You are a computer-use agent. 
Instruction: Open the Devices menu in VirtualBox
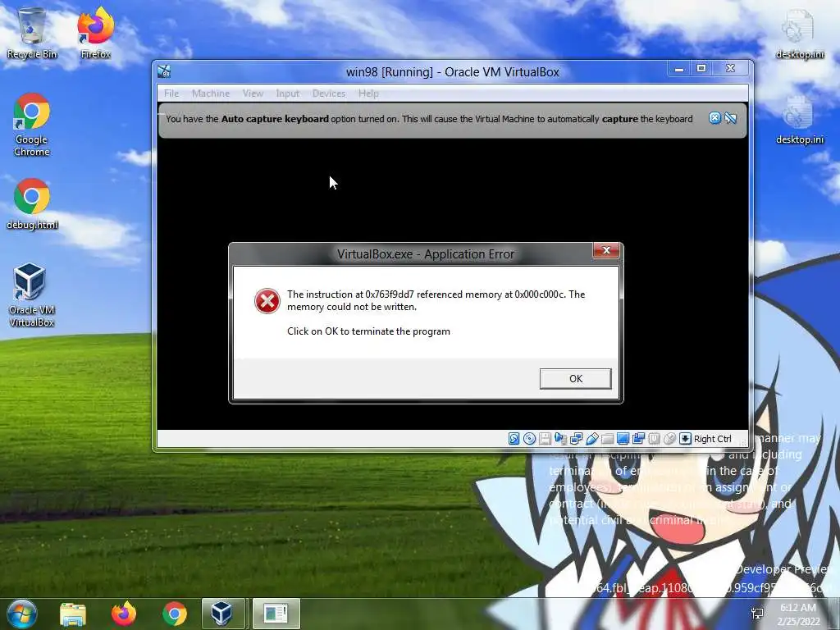click(x=328, y=94)
